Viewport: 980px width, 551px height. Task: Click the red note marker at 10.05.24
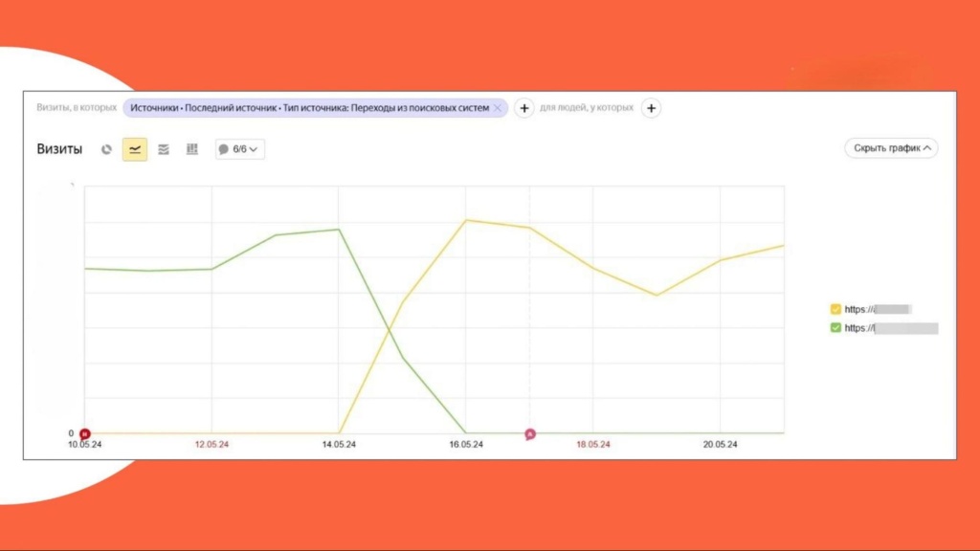(84, 433)
